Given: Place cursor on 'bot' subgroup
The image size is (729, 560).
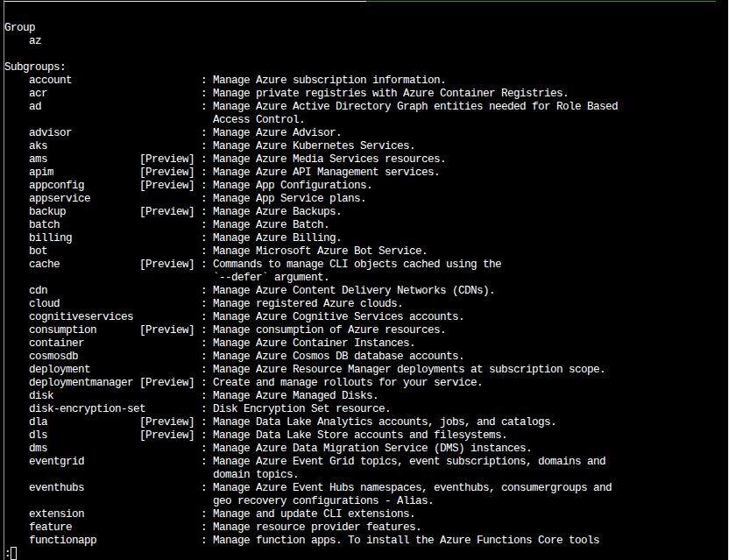Looking at the screenshot, I should tap(38, 251).
